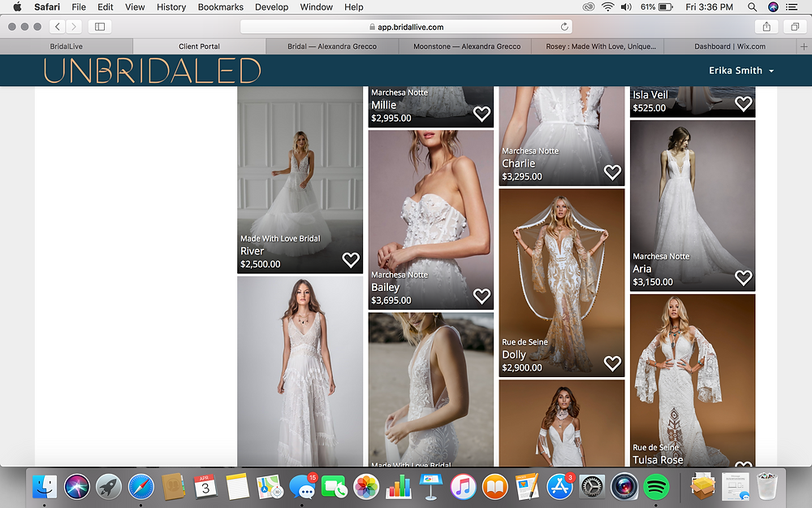The image size is (812, 508).
Task: Open Maps in the Dock
Action: click(x=270, y=487)
